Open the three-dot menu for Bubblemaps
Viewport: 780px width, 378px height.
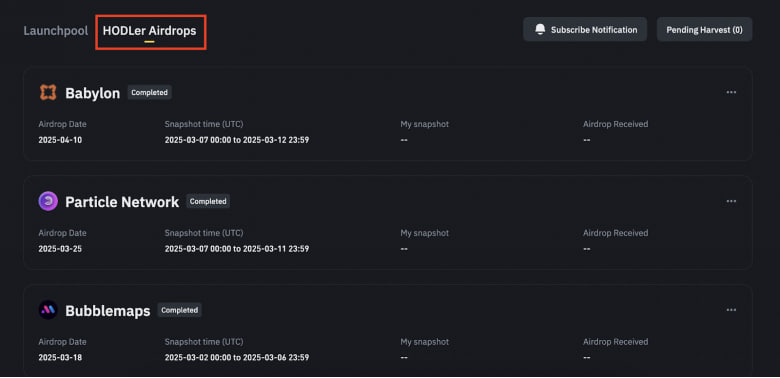click(731, 310)
